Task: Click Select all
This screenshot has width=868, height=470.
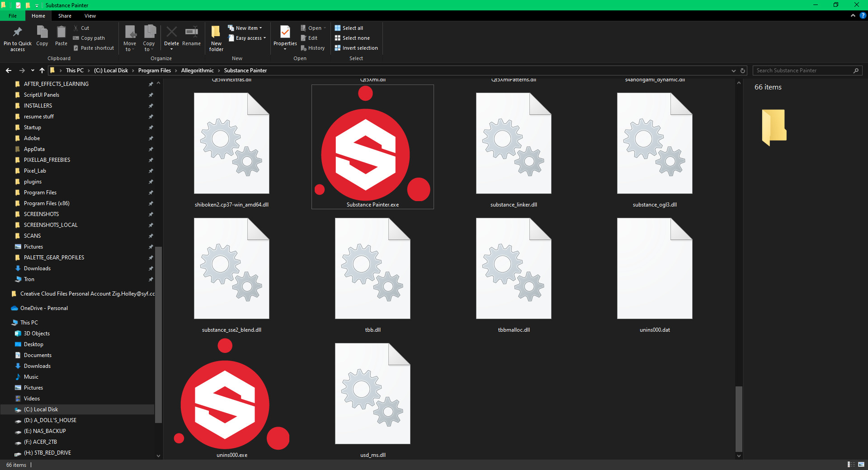Action: (349, 28)
